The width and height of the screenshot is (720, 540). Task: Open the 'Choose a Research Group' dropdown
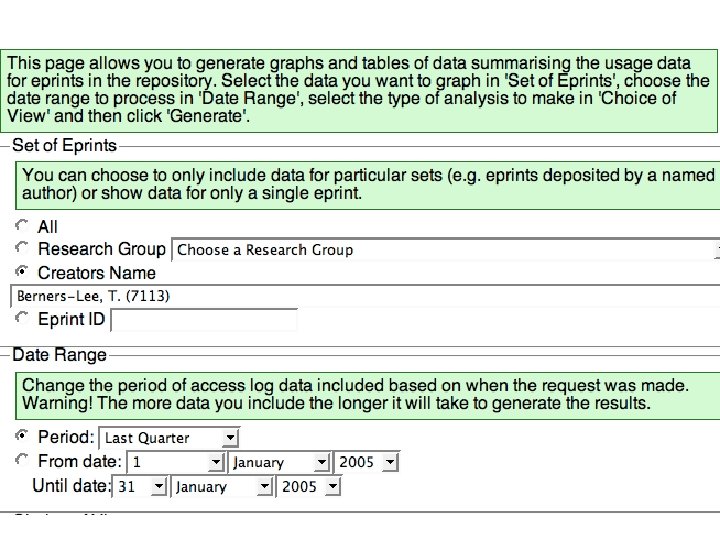(446, 249)
